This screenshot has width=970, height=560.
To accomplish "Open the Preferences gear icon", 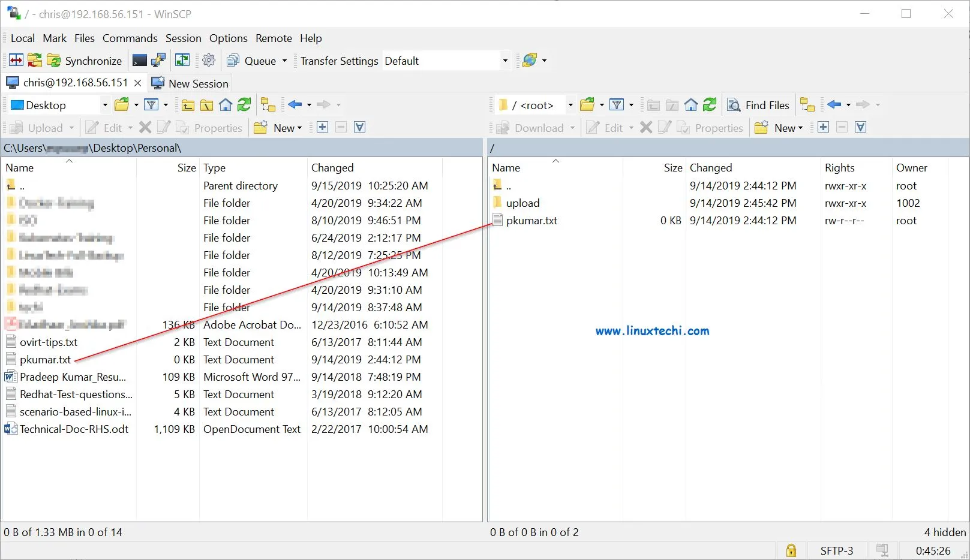I will [x=209, y=61].
